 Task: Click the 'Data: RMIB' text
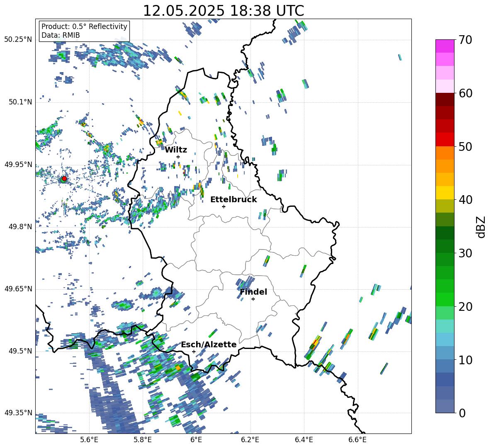coord(61,35)
